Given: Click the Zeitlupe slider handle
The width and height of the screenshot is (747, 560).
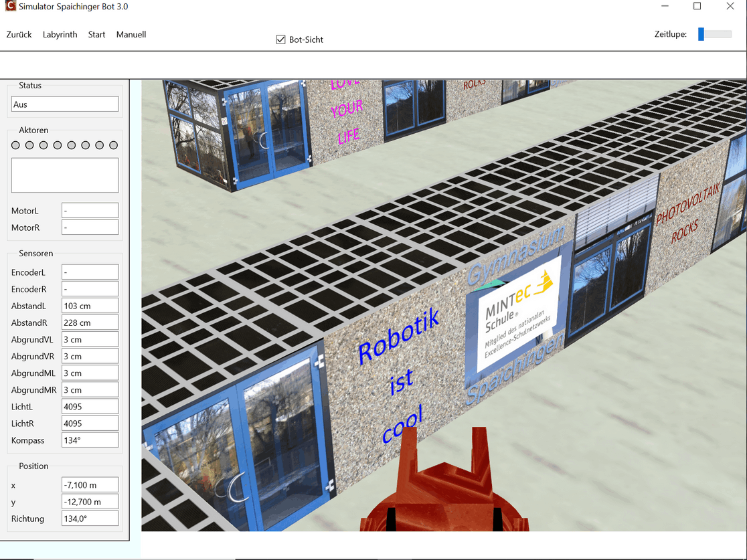Looking at the screenshot, I should (701, 34).
